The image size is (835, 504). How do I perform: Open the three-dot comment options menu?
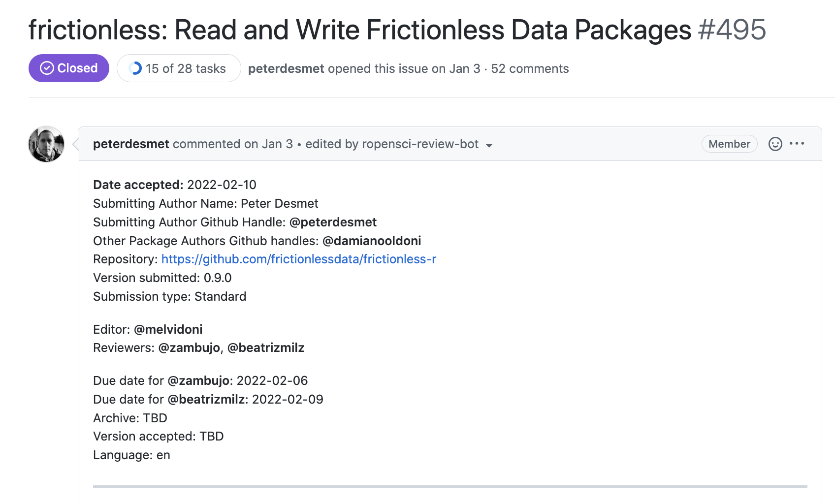pyautogui.click(x=797, y=144)
